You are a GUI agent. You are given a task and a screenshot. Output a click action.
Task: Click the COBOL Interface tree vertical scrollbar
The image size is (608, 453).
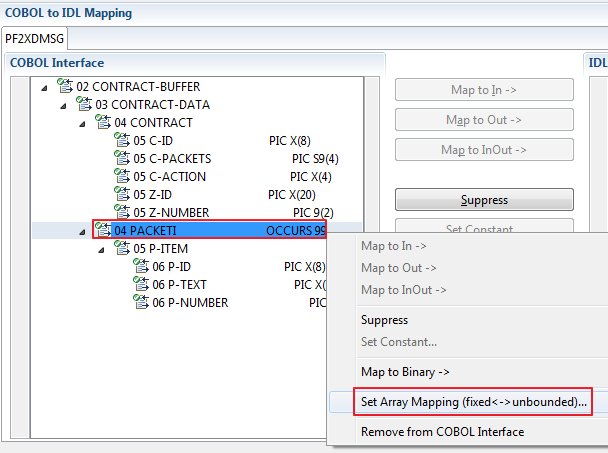pyautogui.click(x=372, y=154)
